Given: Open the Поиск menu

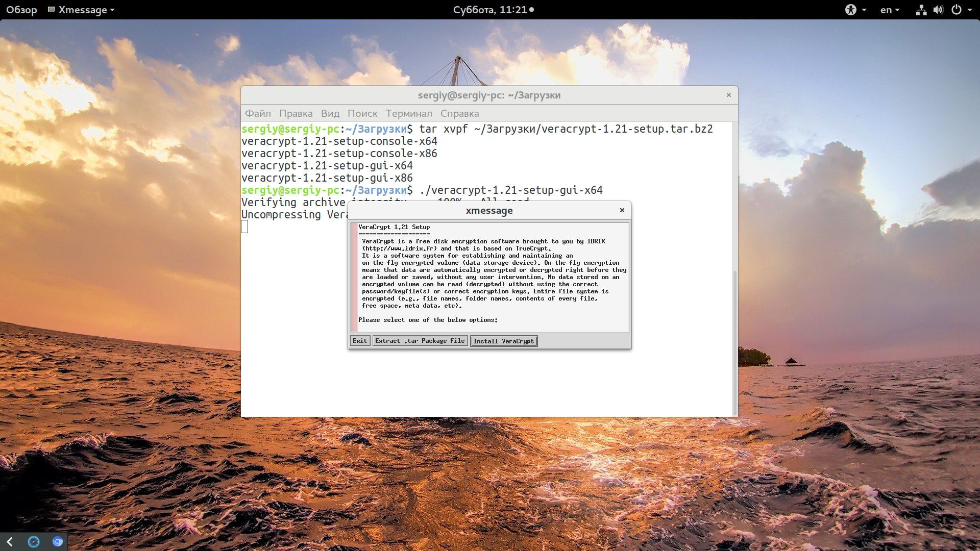Looking at the screenshot, I should coord(362,113).
